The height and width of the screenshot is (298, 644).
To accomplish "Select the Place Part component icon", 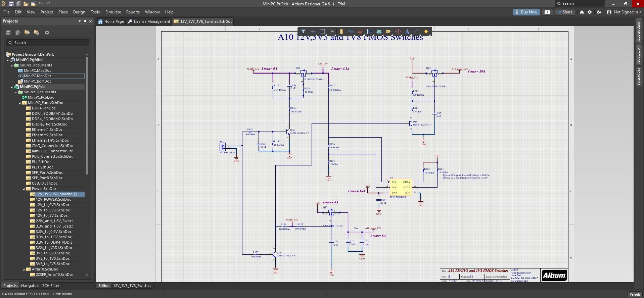I will (x=341, y=32).
